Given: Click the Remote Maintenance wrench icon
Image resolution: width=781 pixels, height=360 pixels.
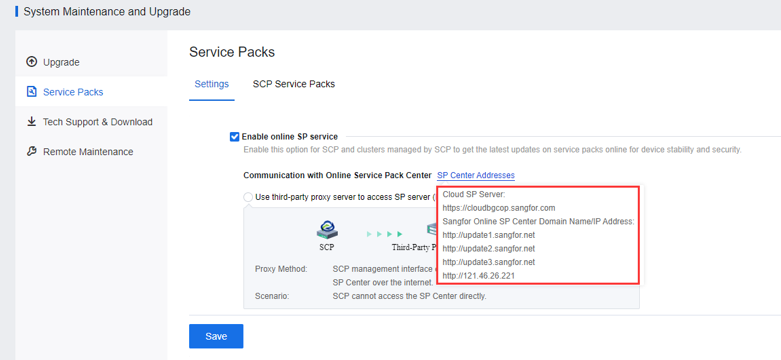Looking at the screenshot, I should [x=31, y=151].
